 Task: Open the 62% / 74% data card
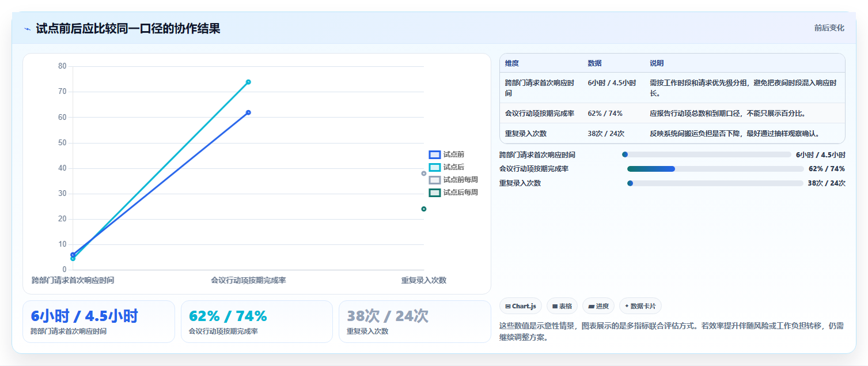[257, 322]
